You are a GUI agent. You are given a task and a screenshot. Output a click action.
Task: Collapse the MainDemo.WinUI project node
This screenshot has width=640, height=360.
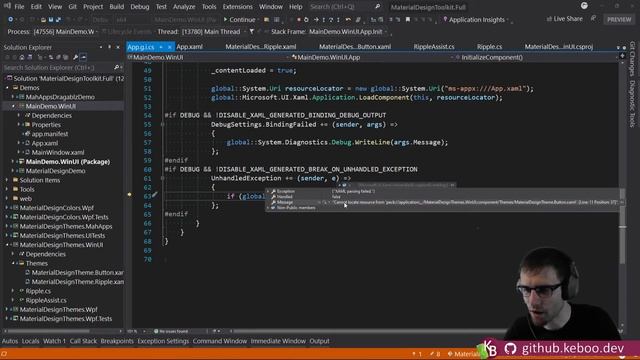13,106
